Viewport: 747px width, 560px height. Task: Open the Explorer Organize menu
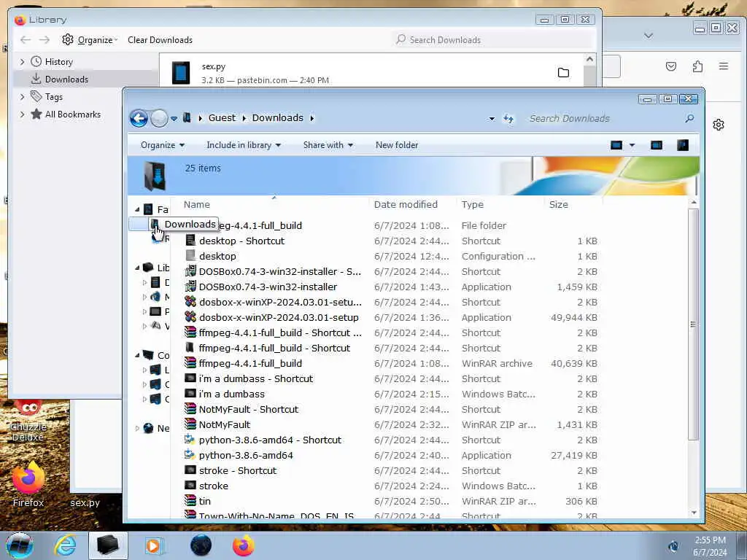click(163, 145)
